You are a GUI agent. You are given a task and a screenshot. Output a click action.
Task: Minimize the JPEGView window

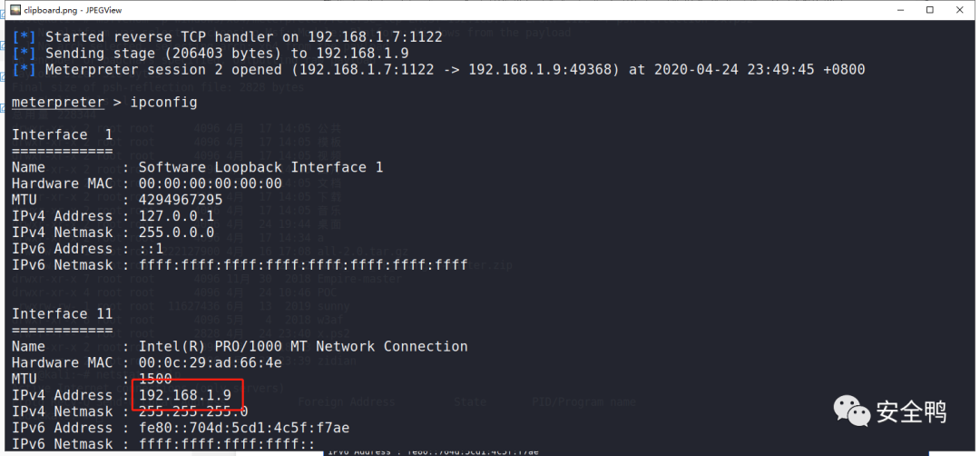tap(891, 9)
